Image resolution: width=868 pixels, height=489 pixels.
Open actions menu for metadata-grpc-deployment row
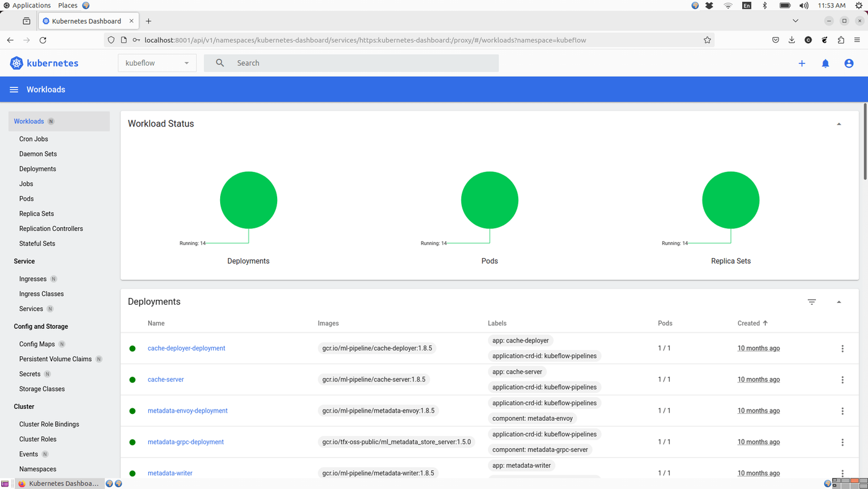pos(842,442)
